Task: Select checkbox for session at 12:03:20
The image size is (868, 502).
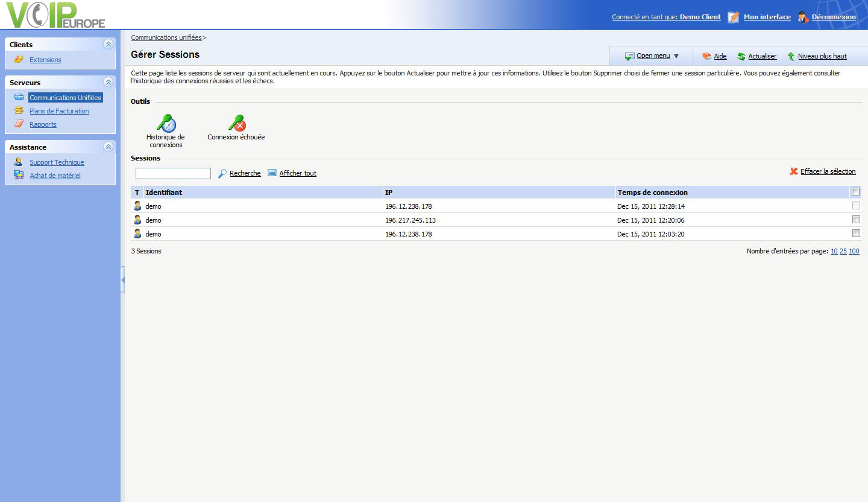Action: tap(856, 234)
